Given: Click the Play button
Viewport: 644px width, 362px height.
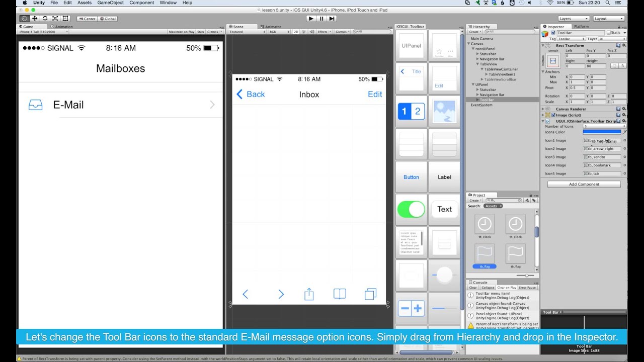Looking at the screenshot, I should 311,19.
